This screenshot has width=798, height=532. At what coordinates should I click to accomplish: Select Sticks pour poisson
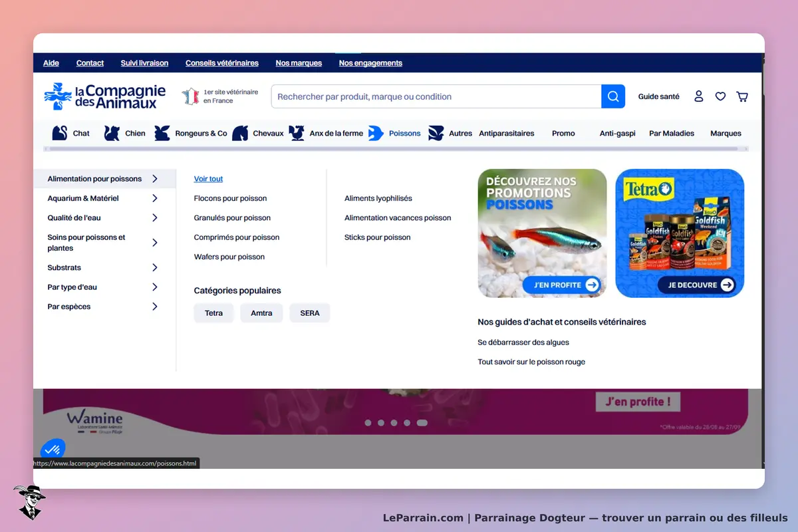coord(378,237)
